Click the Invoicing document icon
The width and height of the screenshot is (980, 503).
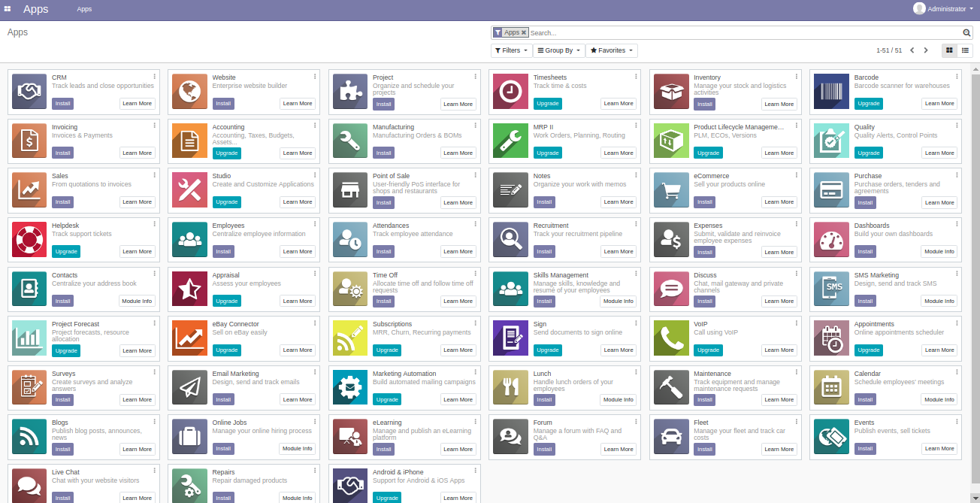point(29,141)
